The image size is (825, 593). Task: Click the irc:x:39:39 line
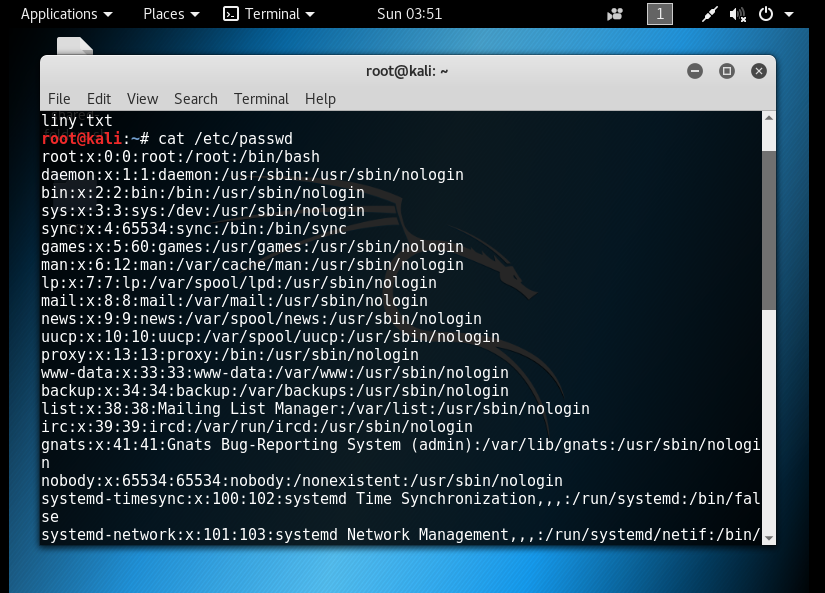[x=257, y=427]
